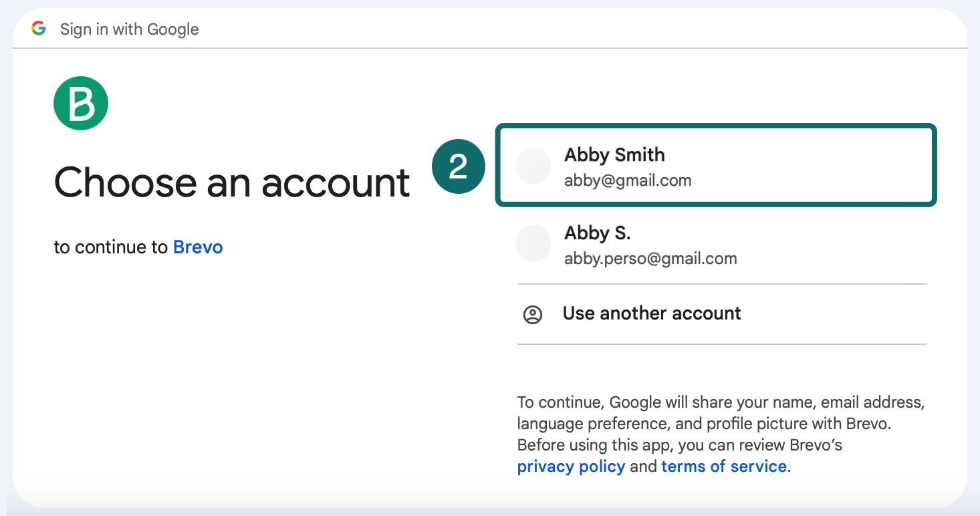Image resolution: width=980 pixels, height=516 pixels.
Task: Click the green badge showing number 2
Action: (x=459, y=166)
